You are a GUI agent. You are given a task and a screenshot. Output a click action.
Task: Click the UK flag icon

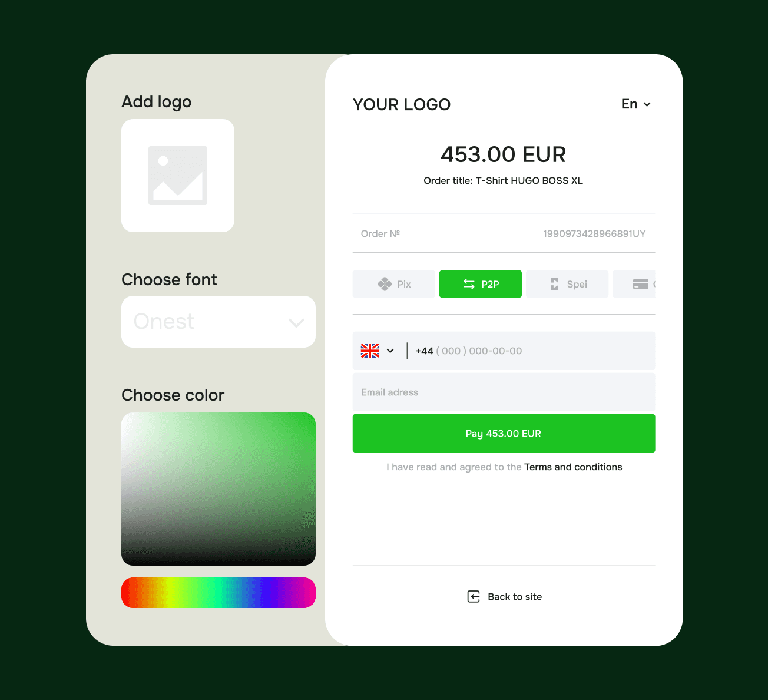370,351
